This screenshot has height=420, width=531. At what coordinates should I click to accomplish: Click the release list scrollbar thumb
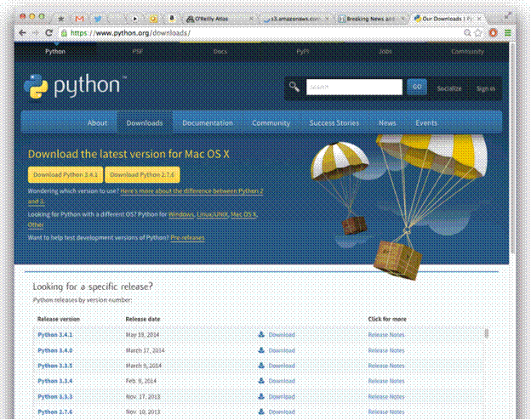(487, 333)
